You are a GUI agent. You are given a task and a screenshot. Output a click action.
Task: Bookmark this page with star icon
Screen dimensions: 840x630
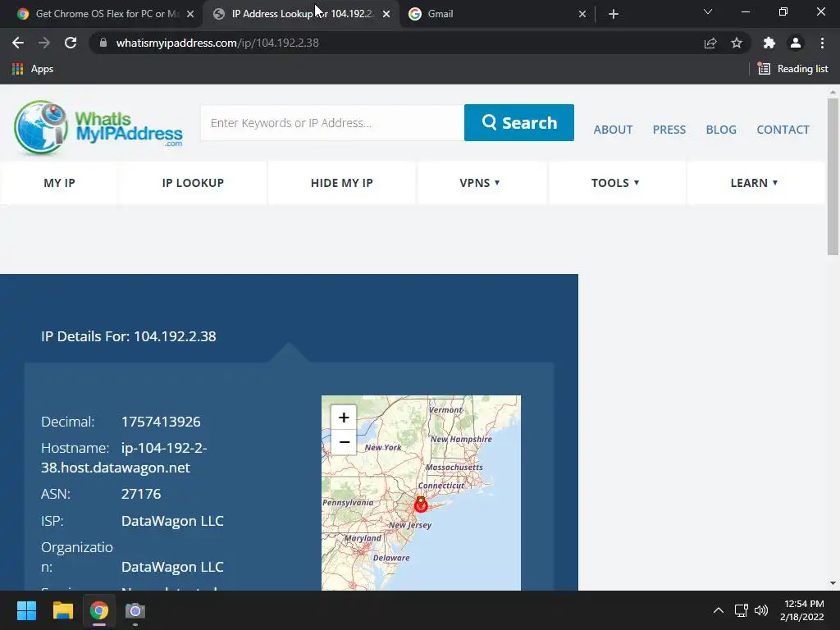click(737, 43)
